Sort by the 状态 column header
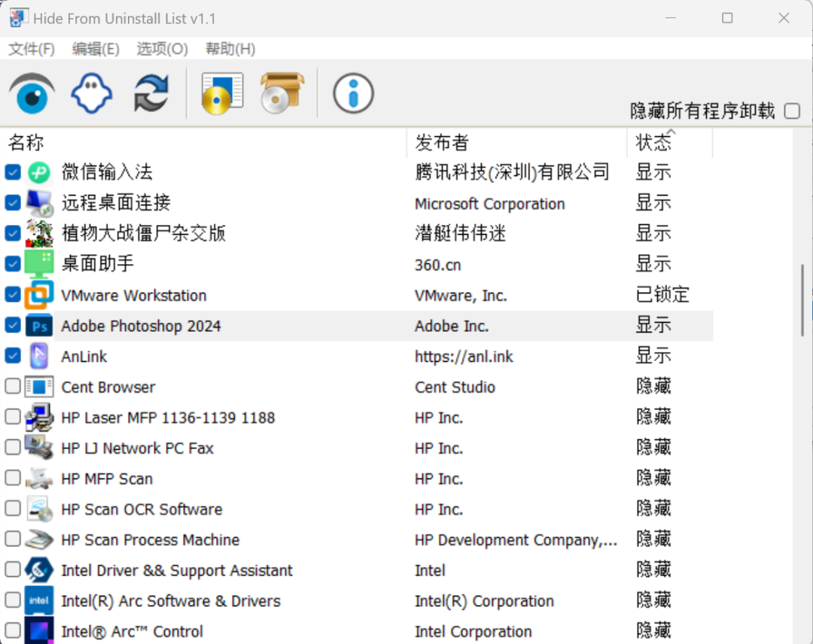 (670, 142)
